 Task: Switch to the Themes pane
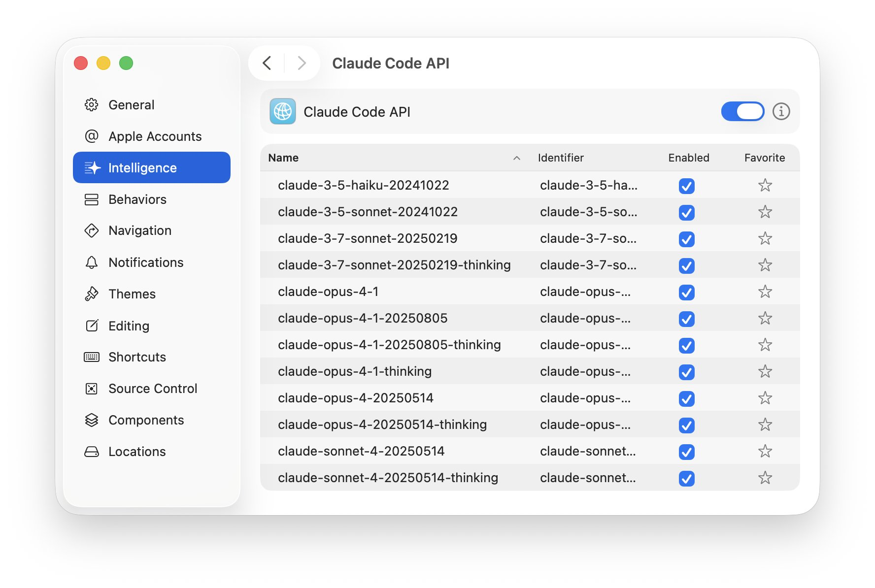[152, 294]
